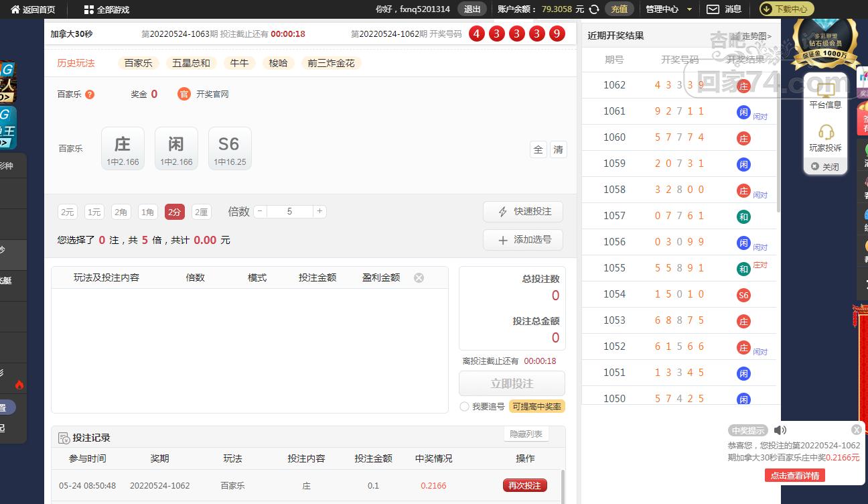The image size is (868, 504).
Task: Expand the 管理中心 dropdown menu
Action: click(666, 9)
